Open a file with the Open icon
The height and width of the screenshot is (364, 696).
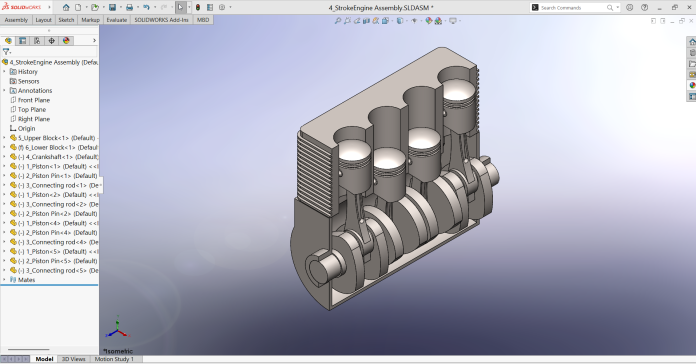point(95,8)
